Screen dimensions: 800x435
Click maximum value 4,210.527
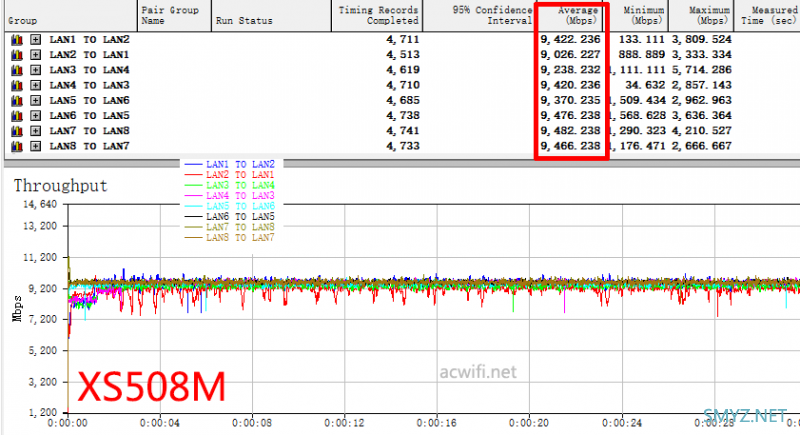coord(702,132)
